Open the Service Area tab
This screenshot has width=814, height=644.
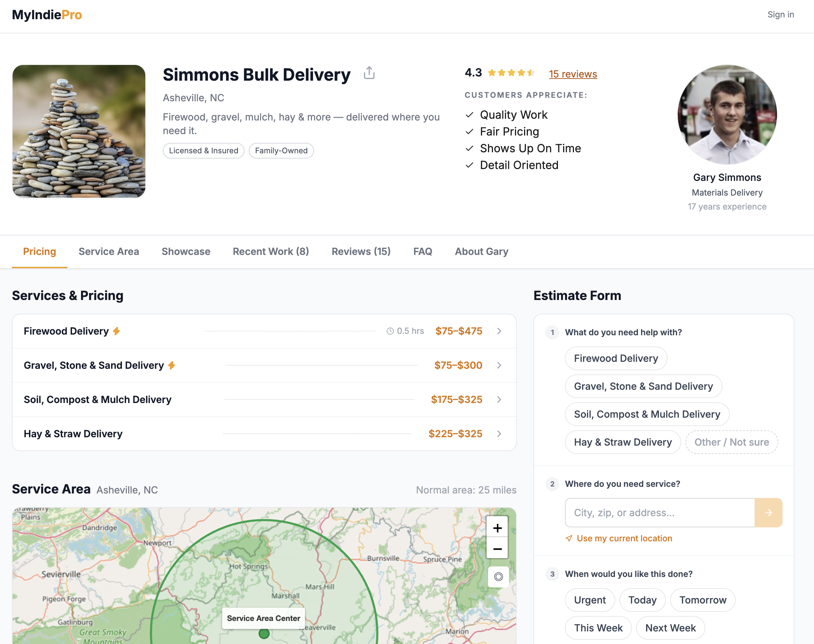pyautogui.click(x=109, y=251)
